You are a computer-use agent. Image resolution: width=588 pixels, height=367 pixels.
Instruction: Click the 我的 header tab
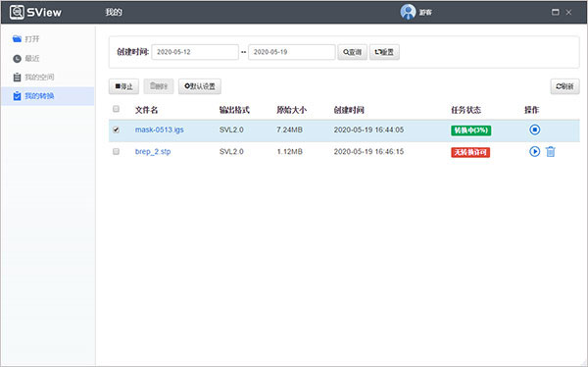114,12
